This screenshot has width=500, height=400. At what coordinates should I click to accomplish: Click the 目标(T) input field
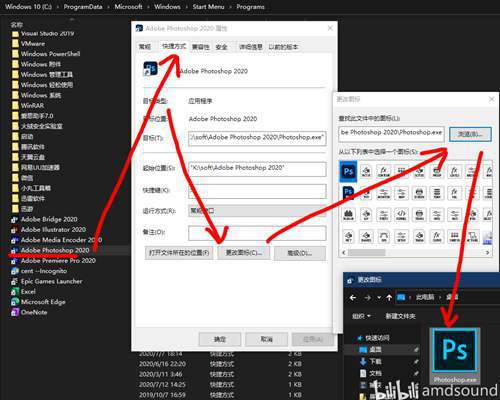click(257, 138)
